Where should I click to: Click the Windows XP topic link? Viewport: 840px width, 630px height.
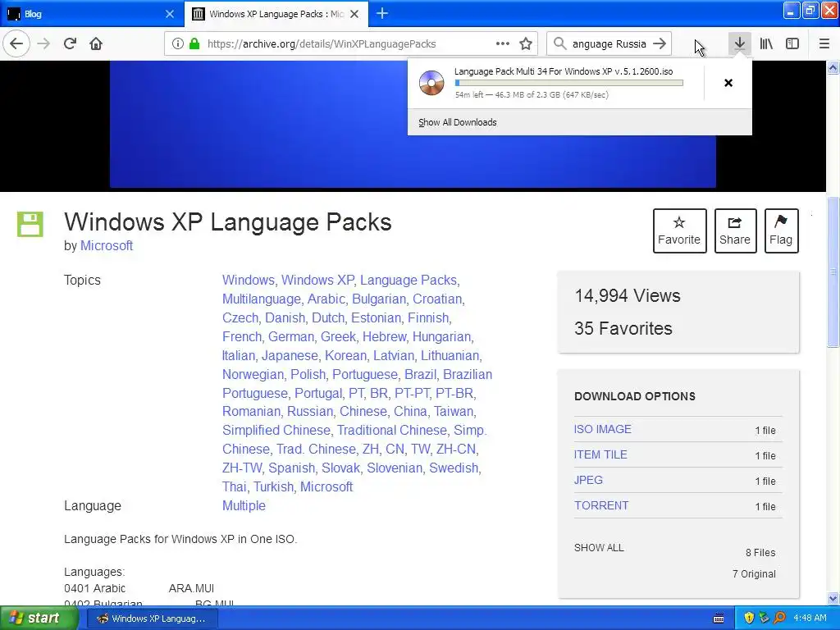[x=317, y=281]
